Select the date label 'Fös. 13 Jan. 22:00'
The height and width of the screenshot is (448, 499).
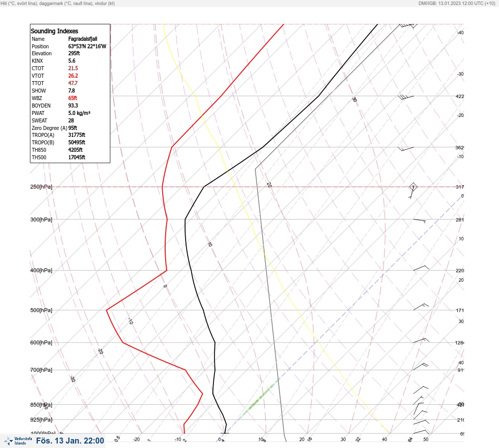(70, 441)
